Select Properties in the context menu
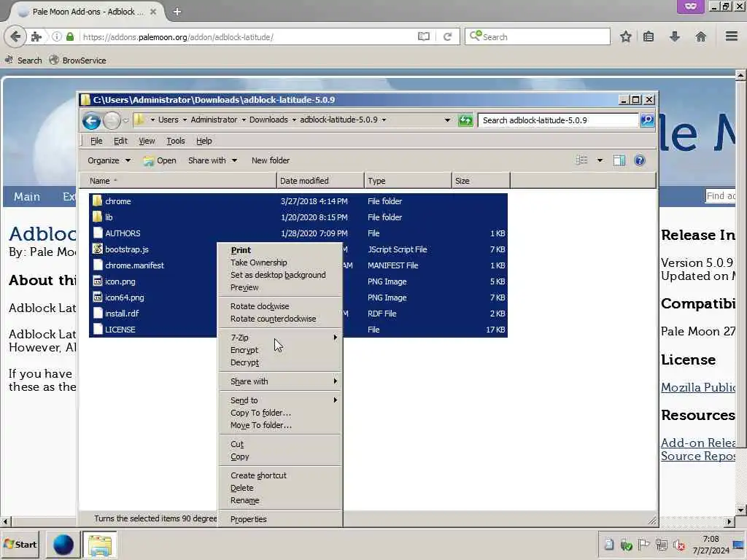This screenshot has width=747, height=560. point(280,519)
